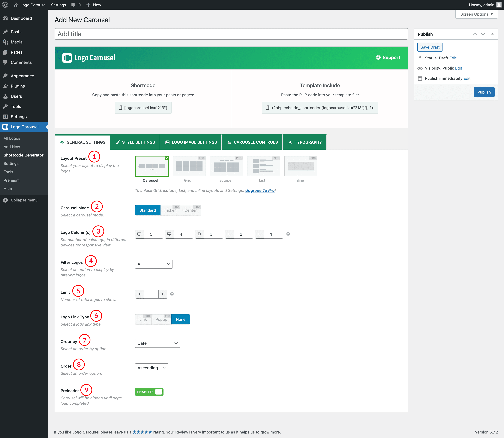The height and width of the screenshot is (438, 504).
Task: Click the Add title input field
Action: (231, 34)
